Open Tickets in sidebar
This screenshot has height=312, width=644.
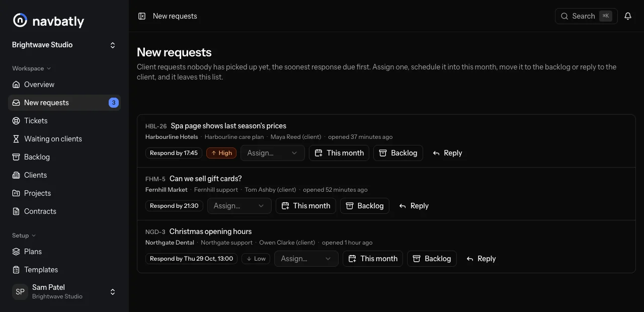[x=64, y=121]
